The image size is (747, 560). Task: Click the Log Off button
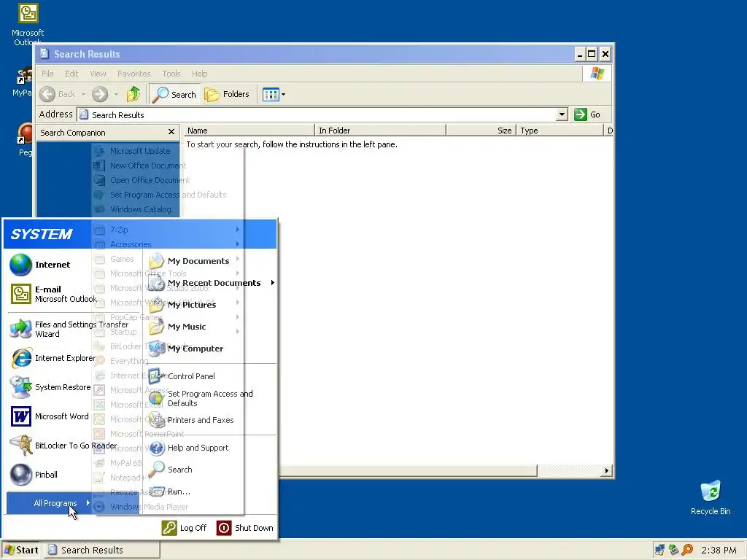pyautogui.click(x=184, y=528)
